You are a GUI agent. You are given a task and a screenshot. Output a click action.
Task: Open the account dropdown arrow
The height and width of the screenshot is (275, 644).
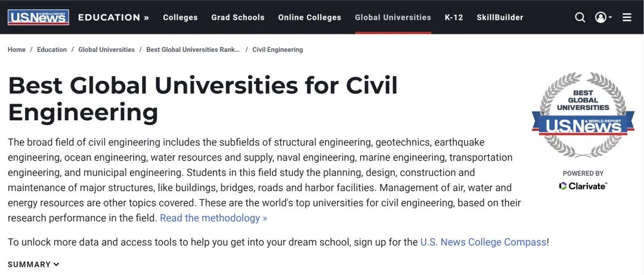pyautogui.click(x=611, y=18)
